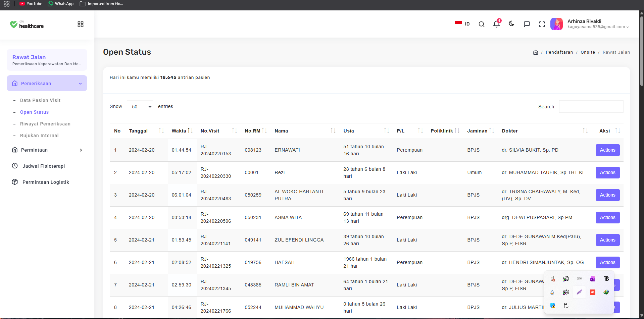
Task: Click Actions button for ASMA WITA
Action: pos(607,217)
